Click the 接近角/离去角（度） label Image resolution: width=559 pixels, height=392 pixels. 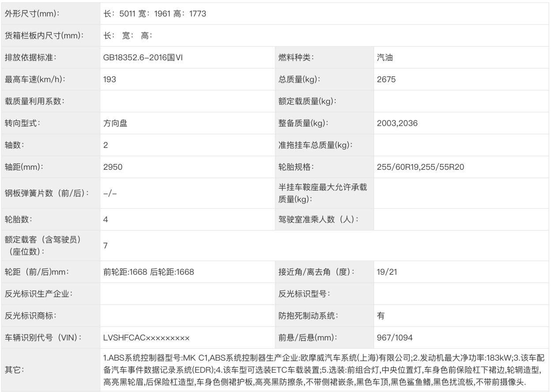(316, 272)
